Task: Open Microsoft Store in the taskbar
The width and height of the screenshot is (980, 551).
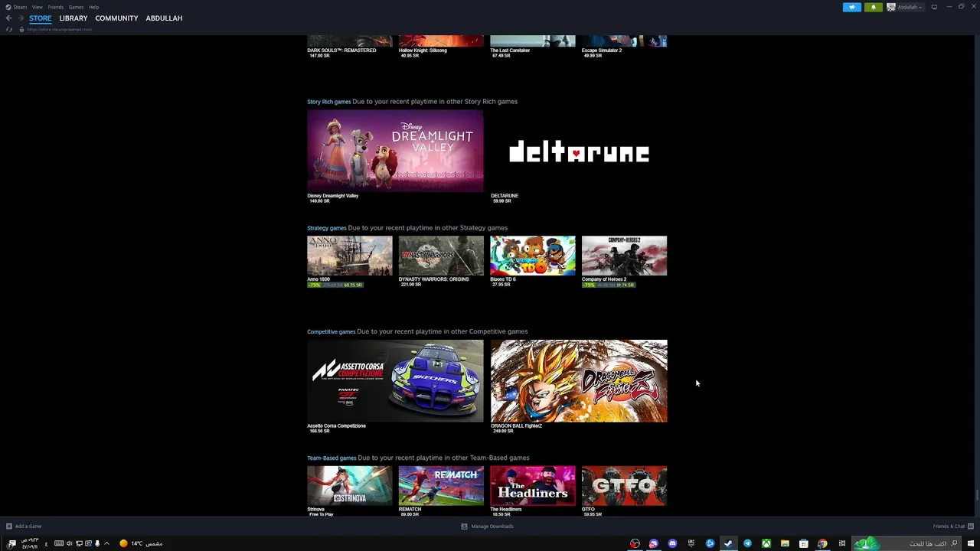Action: 803,543
